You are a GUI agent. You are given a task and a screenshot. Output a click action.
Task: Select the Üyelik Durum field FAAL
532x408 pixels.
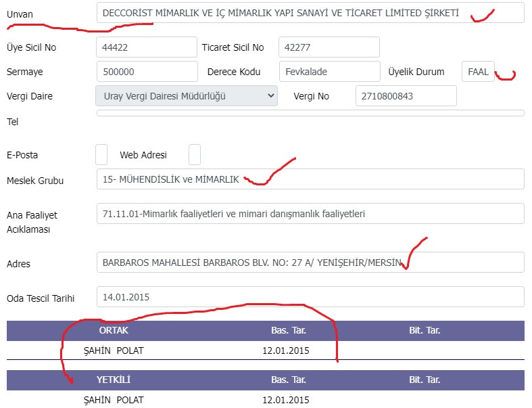478,72
